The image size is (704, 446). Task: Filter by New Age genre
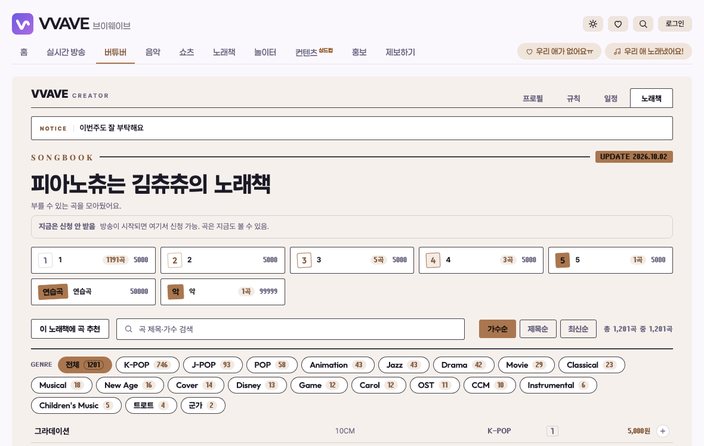point(130,385)
